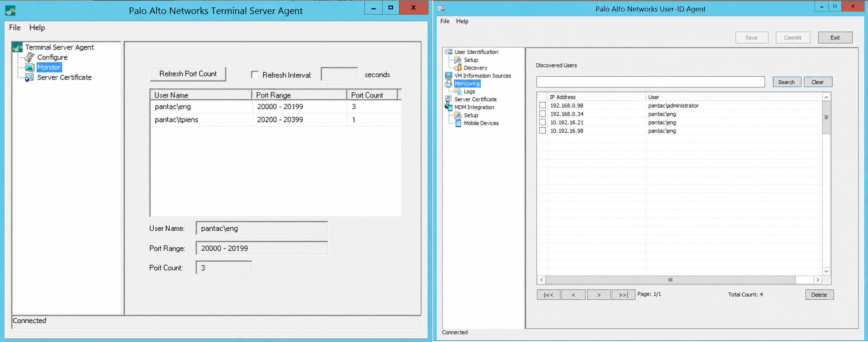Click the scroll up arrow in Discovered Users list
The width and height of the screenshot is (868, 342).
(826, 97)
